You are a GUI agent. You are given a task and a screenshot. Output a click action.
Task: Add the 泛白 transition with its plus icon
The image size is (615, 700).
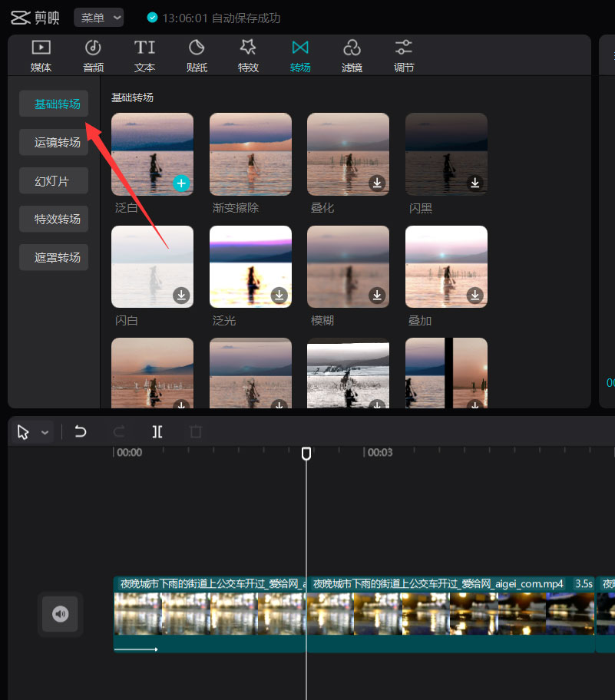(x=181, y=183)
